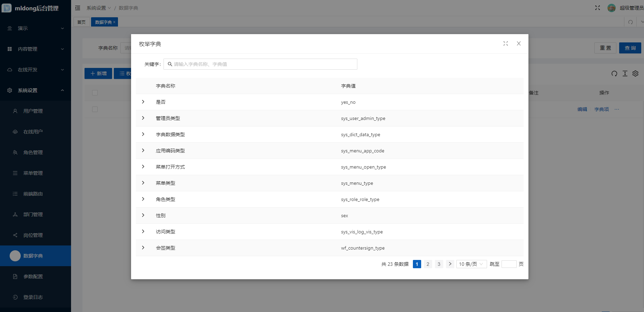The height and width of the screenshot is (312, 644).
Task: Expand the 菜单类型 dictionary row
Action: pos(143,183)
